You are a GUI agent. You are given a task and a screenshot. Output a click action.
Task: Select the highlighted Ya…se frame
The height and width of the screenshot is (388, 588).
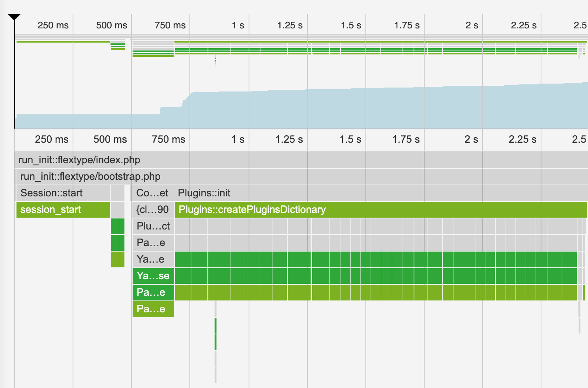click(x=153, y=276)
